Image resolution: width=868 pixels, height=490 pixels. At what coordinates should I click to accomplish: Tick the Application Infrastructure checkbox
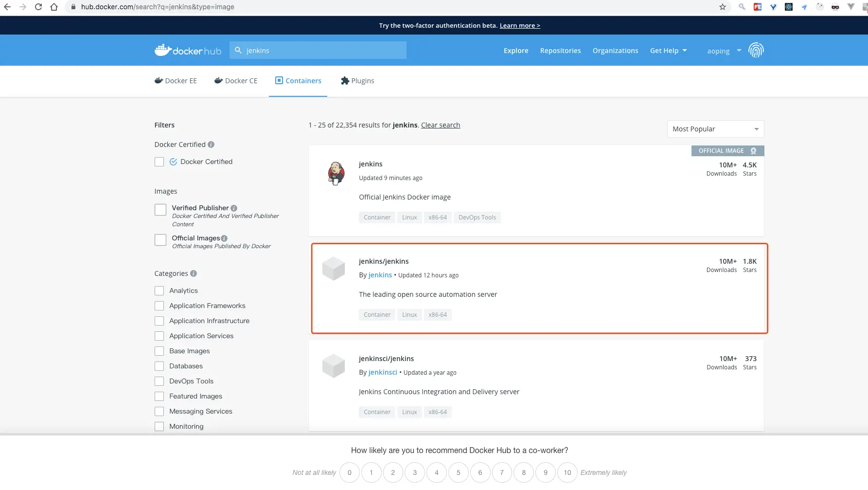coord(159,321)
